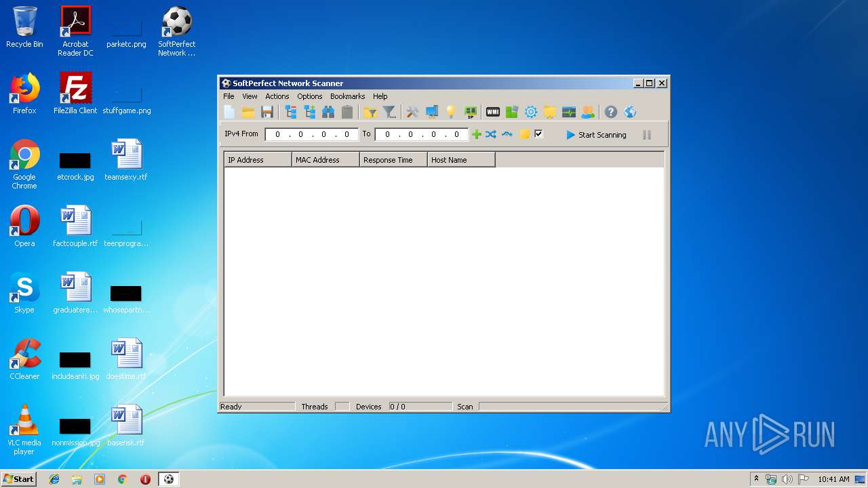868x488 pixels.
Task: Open program options wrench-and-hammer icon
Action: 412,113
